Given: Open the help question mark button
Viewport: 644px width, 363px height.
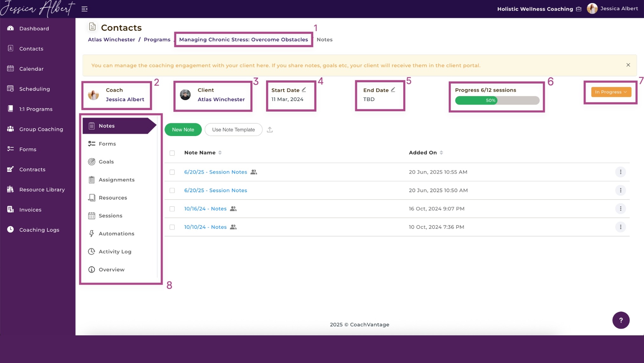Looking at the screenshot, I should click(621, 320).
